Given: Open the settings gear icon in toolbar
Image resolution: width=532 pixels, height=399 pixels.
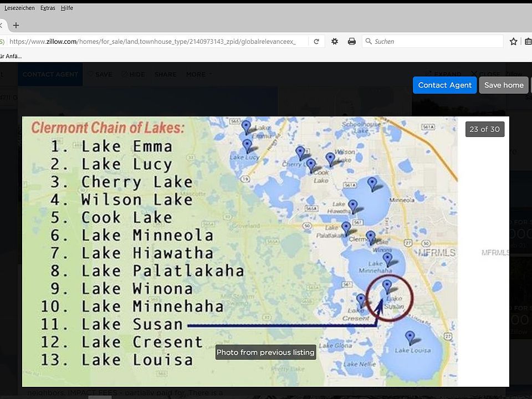Looking at the screenshot, I should tap(335, 42).
